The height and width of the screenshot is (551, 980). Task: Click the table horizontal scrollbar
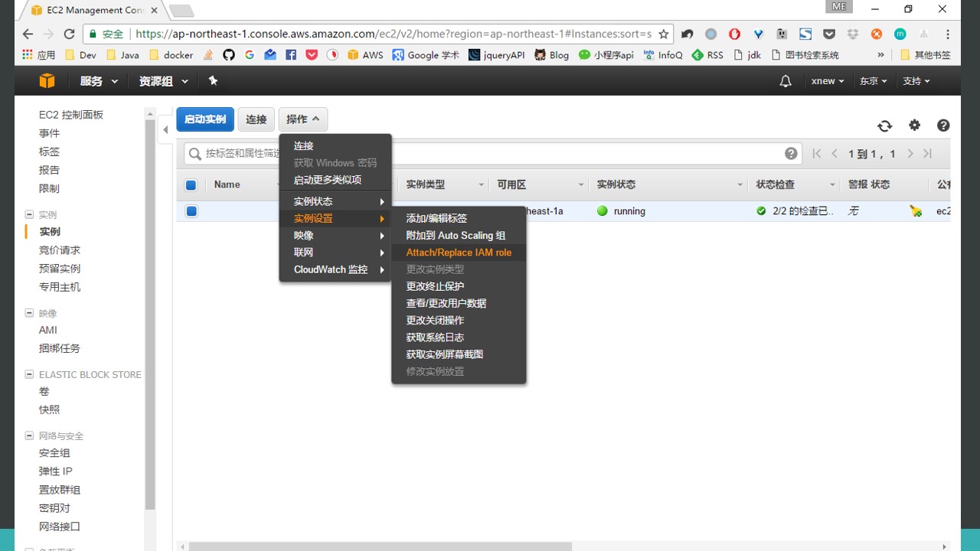[x=381, y=546]
